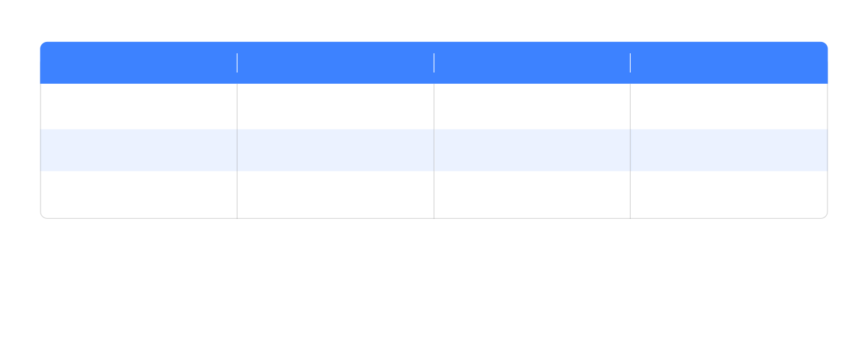
Task: Click shaded middle-row cell in fourth column
Action: click(x=729, y=150)
